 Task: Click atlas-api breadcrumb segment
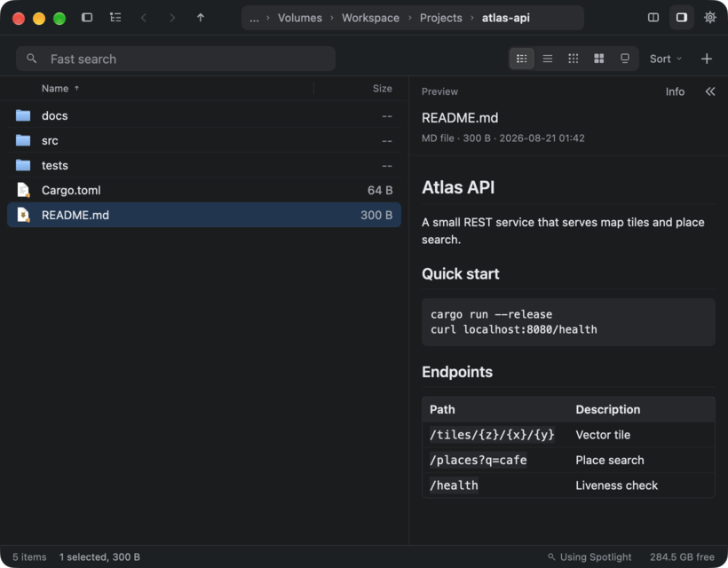tap(506, 18)
